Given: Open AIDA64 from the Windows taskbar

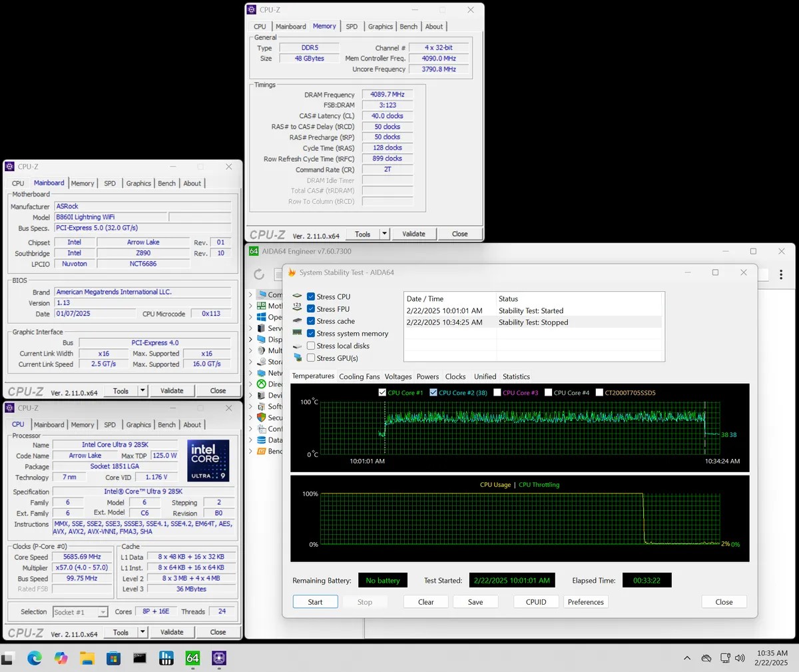Looking at the screenshot, I should [x=192, y=658].
